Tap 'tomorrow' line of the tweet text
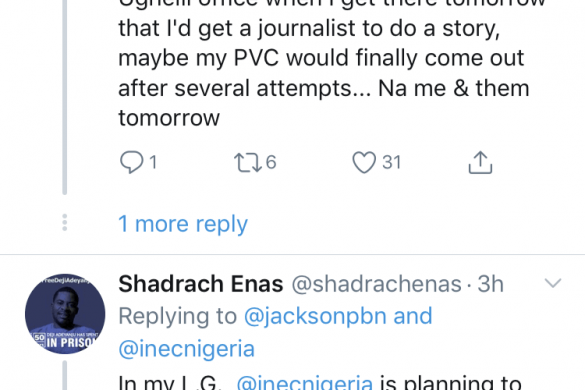Screen dimensions: 585x390 click(169, 118)
